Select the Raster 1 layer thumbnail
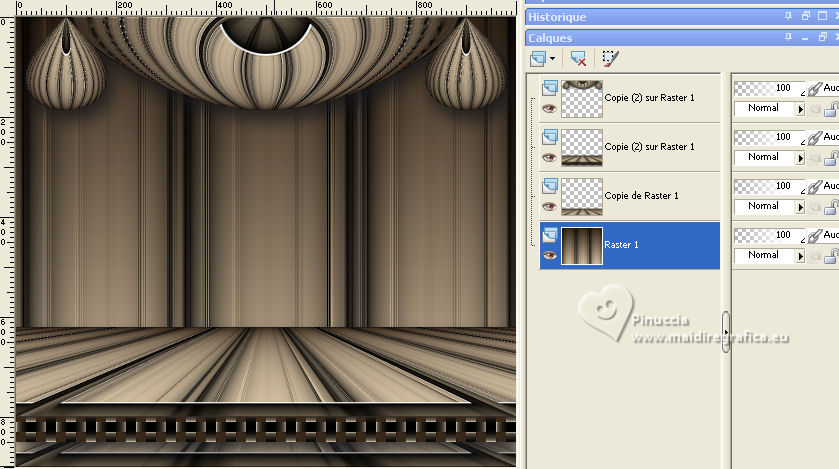This screenshot has height=469, width=839. pos(582,245)
